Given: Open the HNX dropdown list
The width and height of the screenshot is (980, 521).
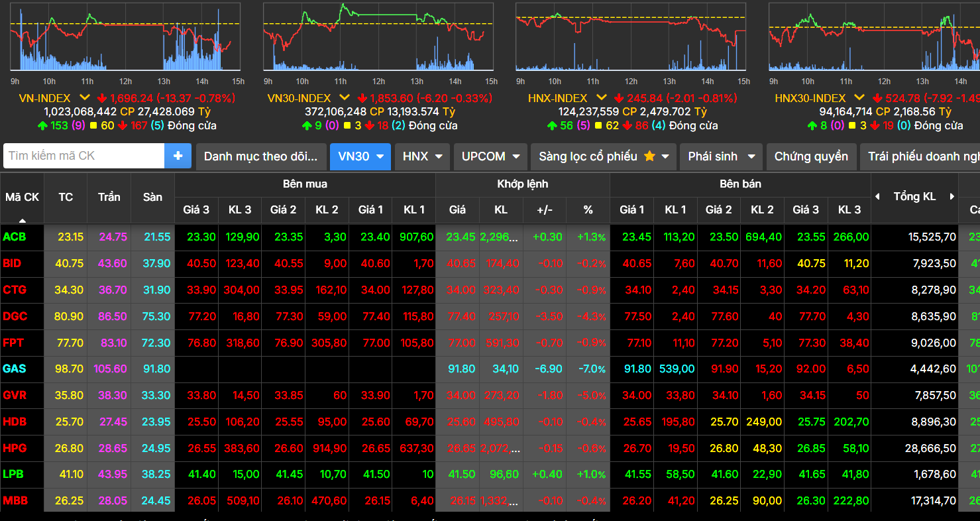Looking at the screenshot, I should pyautogui.click(x=422, y=156).
